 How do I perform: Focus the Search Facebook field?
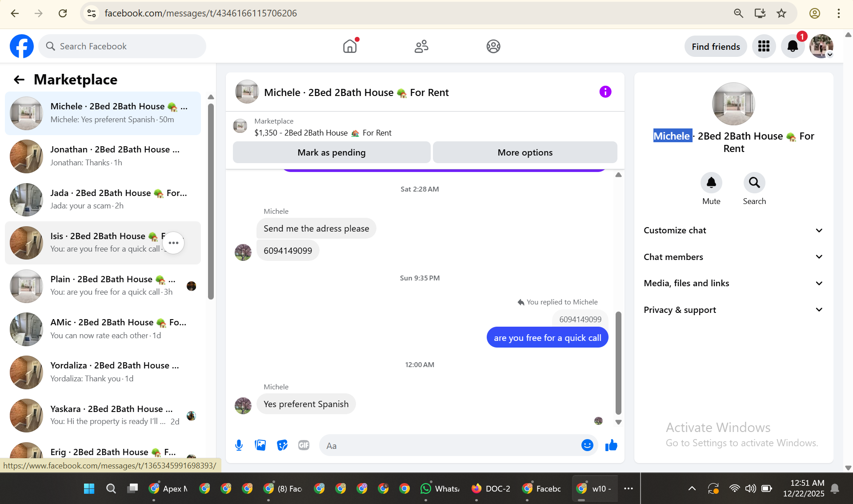[x=122, y=46]
